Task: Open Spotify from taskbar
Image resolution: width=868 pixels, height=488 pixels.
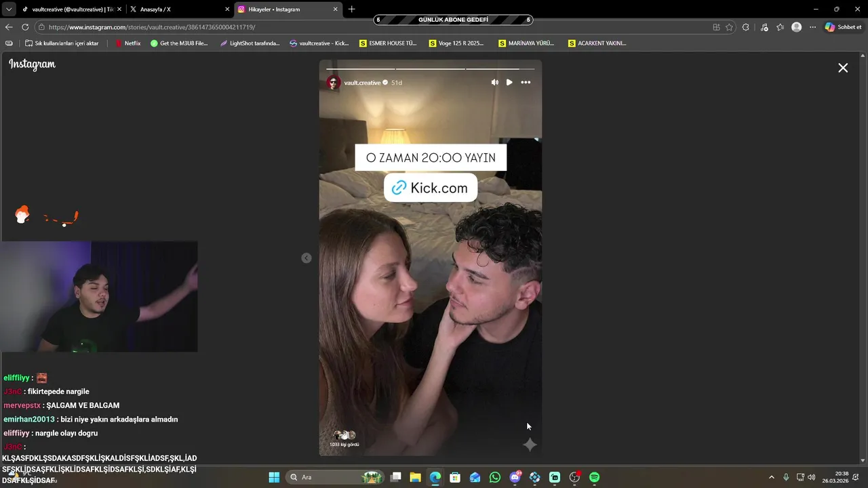Action: tap(594, 477)
